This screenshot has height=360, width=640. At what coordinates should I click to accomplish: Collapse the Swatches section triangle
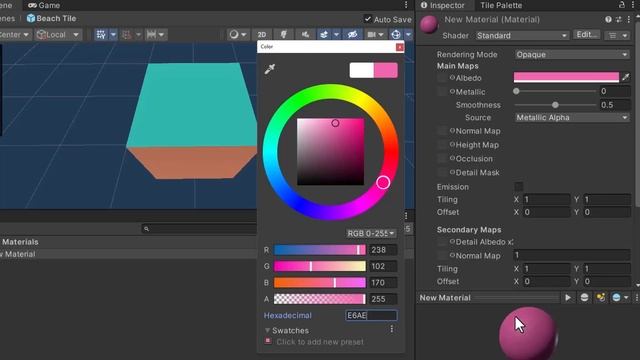pos(267,330)
